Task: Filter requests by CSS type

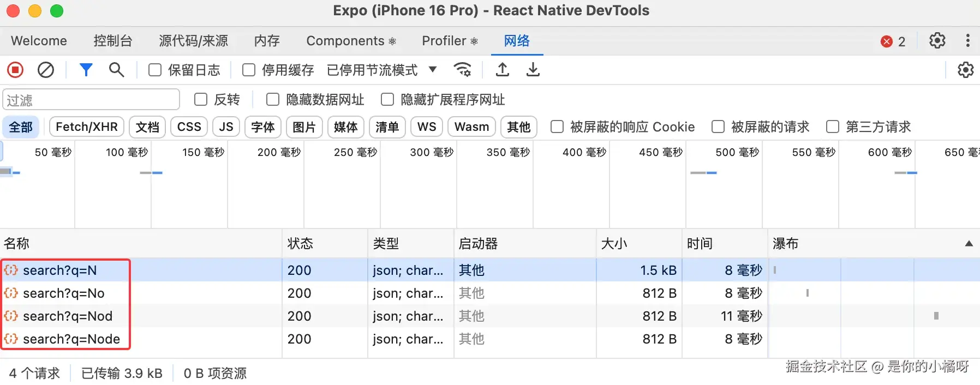Action: coord(189,127)
